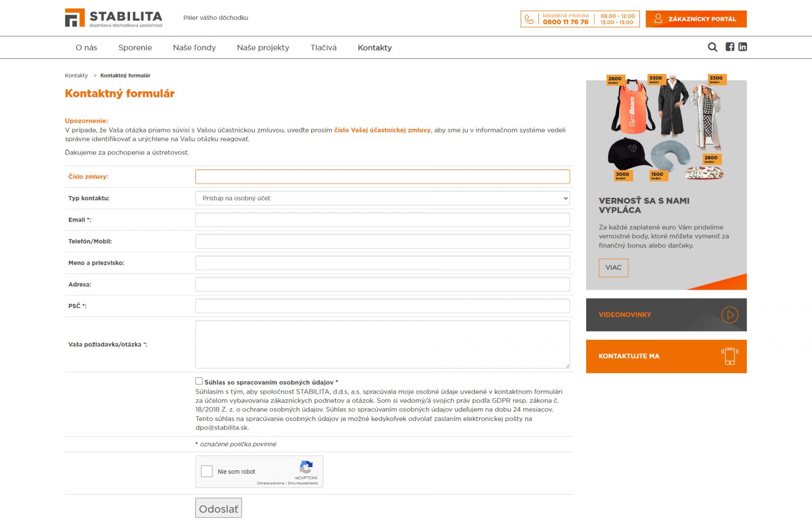
Task: Go to the Tlačivá menu item
Action: [323, 48]
